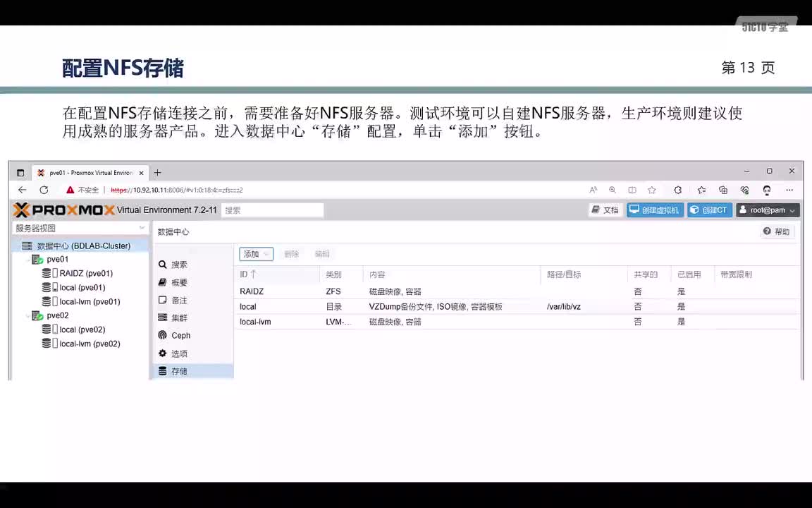The width and height of the screenshot is (812, 508).
Task: Open a new browser tab with plus
Action: tap(157, 173)
